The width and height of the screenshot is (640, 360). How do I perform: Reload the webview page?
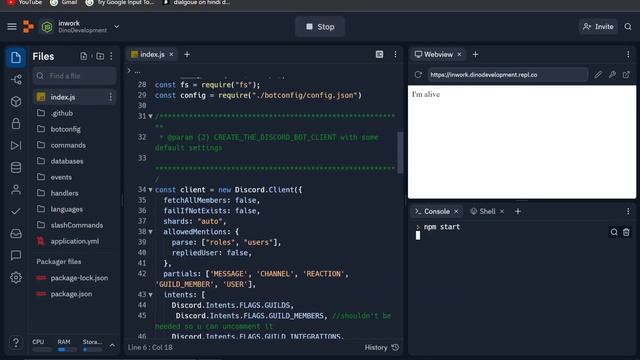pos(418,75)
